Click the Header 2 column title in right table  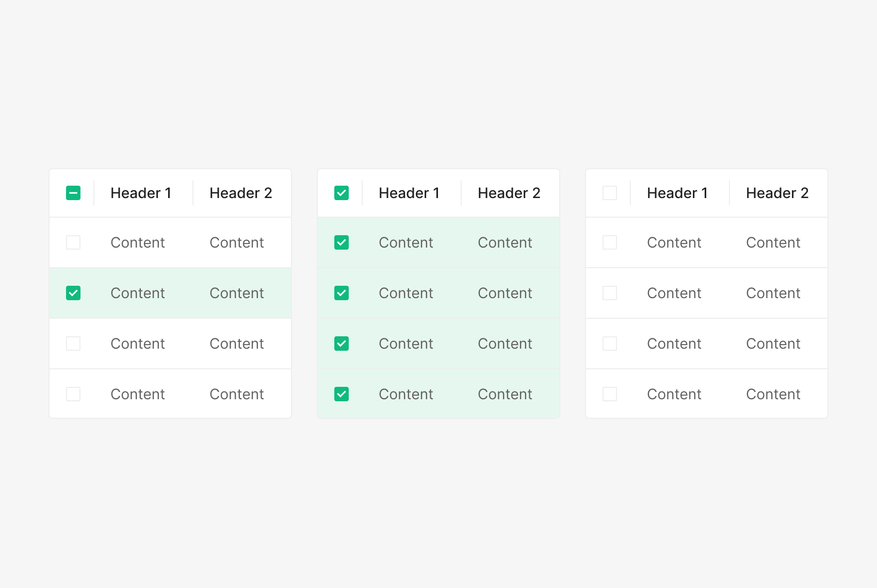pyautogui.click(x=777, y=193)
